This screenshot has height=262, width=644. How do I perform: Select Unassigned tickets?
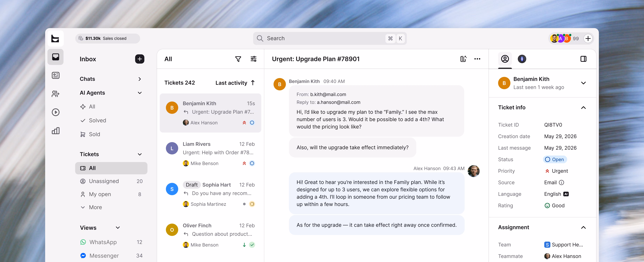111,181
